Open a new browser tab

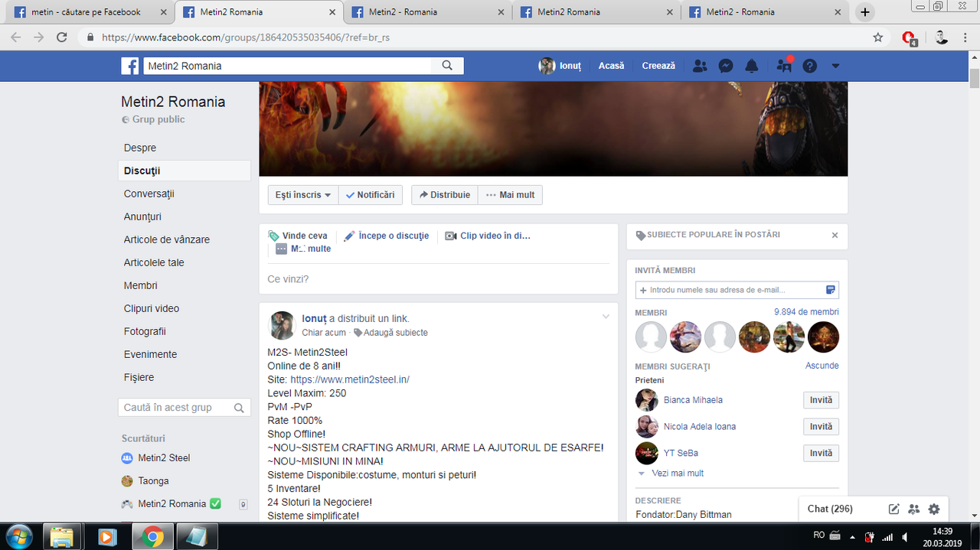864,11
